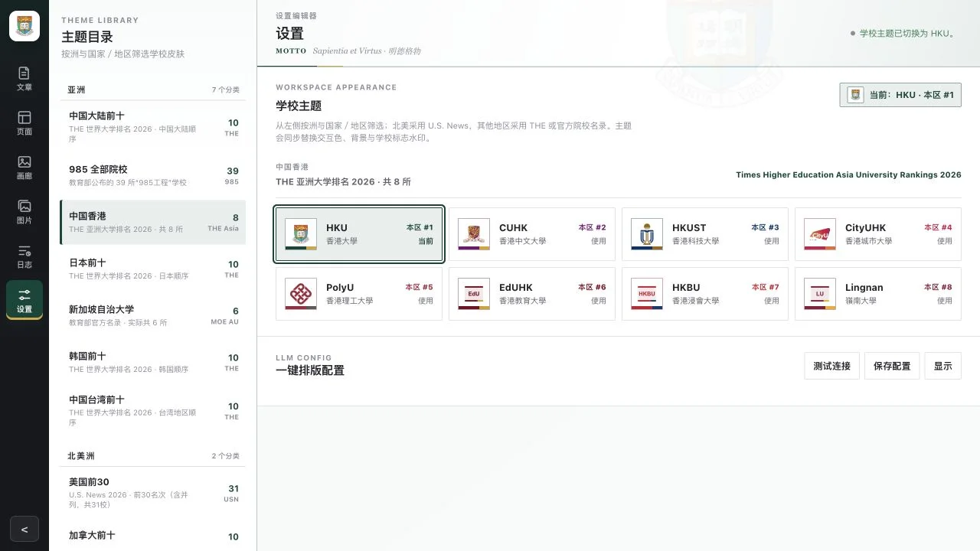Open the 画廊 gallery section
The width and height of the screenshot is (980, 551).
click(x=24, y=168)
